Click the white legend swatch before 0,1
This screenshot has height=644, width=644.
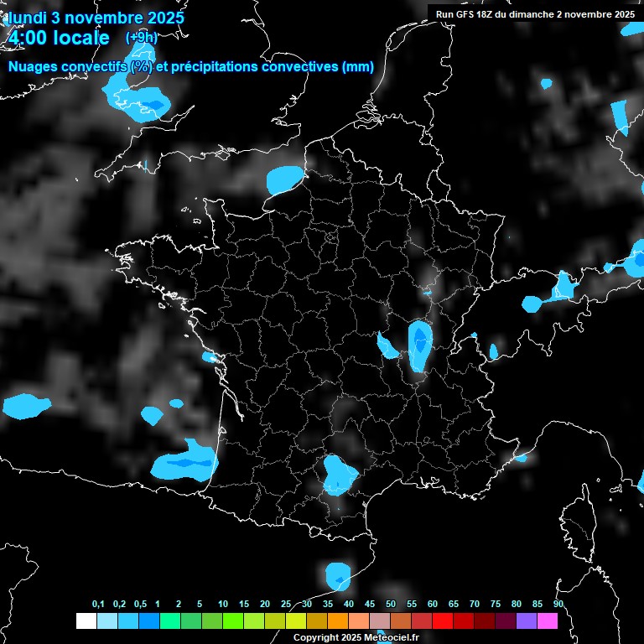coord(86,621)
